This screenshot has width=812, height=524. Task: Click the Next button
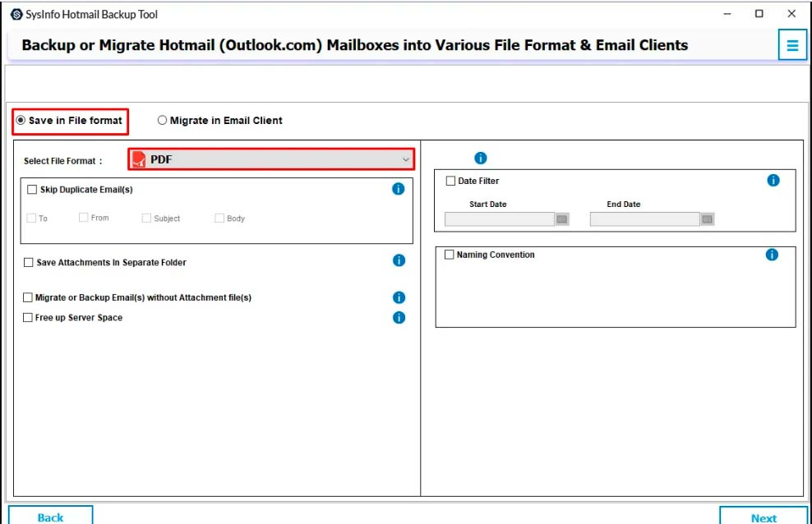click(x=764, y=515)
